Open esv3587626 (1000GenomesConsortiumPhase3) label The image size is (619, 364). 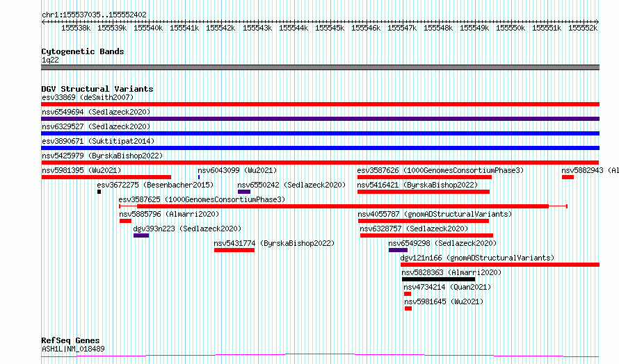(440, 170)
